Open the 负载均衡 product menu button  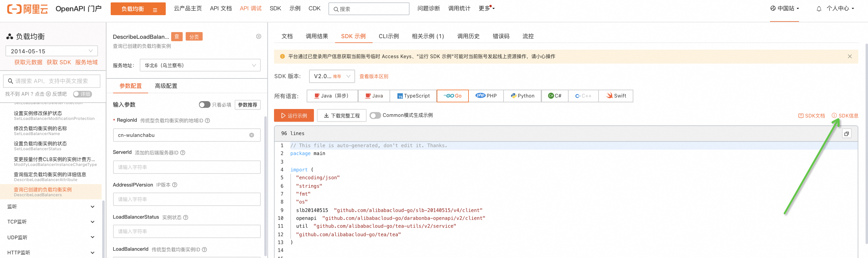click(x=138, y=9)
